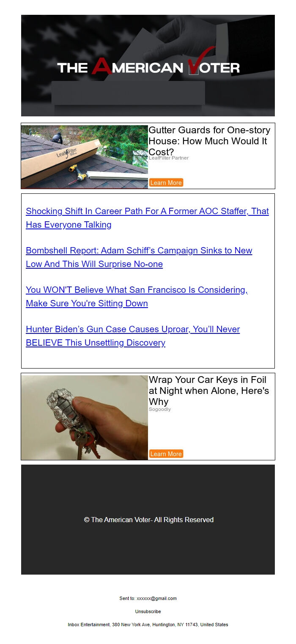The width and height of the screenshot is (296, 644).
Task: Click The American Voter header banner
Action: point(148,66)
